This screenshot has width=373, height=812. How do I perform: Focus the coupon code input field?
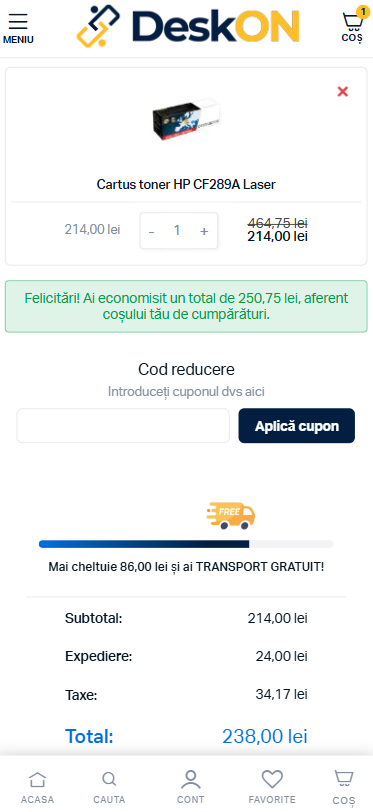(123, 426)
